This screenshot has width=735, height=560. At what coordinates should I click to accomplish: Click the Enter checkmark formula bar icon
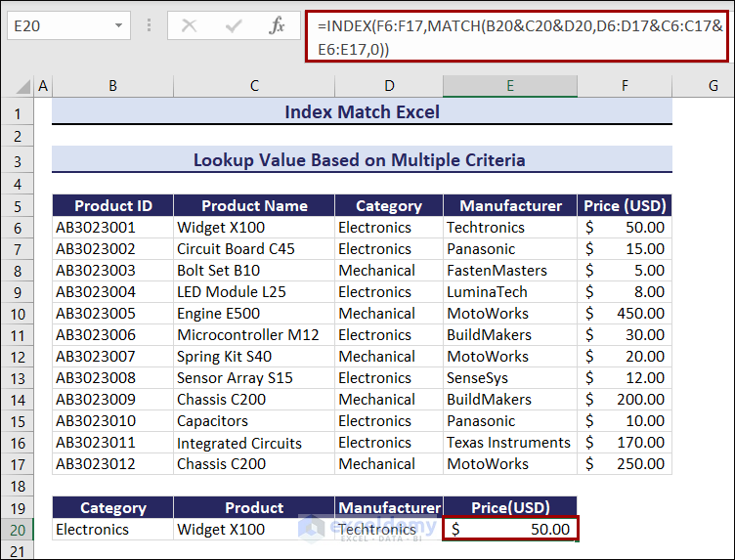(232, 26)
